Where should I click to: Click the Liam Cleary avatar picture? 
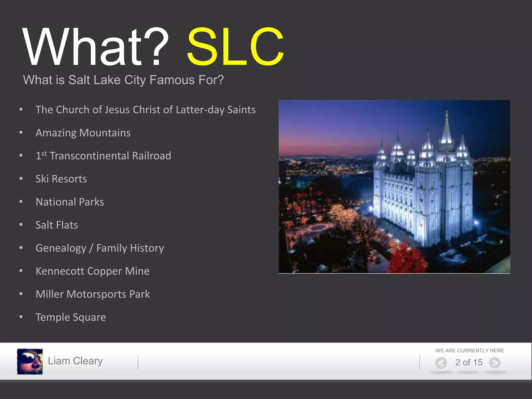click(30, 361)
